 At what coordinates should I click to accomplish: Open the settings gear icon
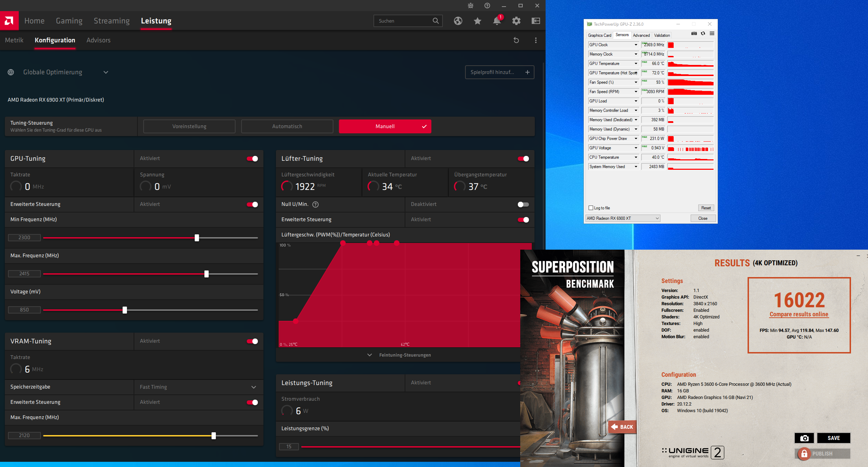pos(516,21)
